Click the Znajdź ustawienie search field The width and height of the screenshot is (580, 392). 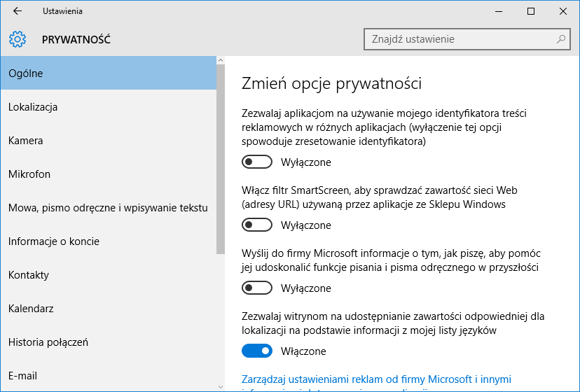(x=467, y=38)
